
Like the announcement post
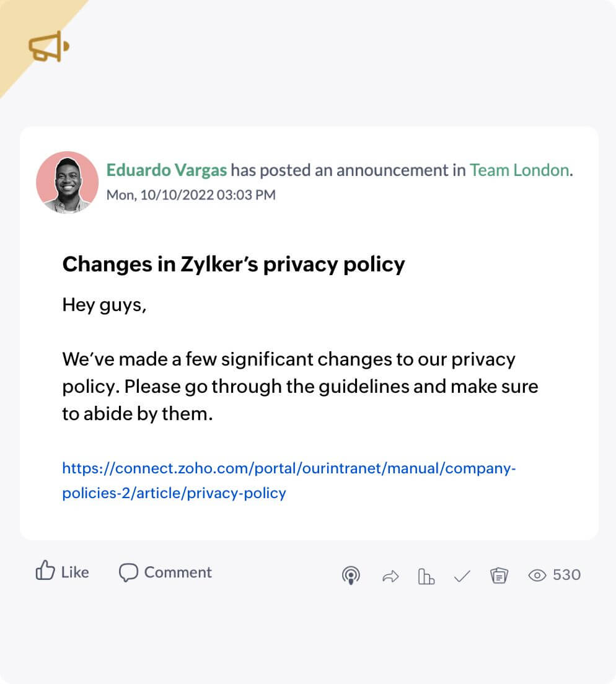(x=62, y=572)
